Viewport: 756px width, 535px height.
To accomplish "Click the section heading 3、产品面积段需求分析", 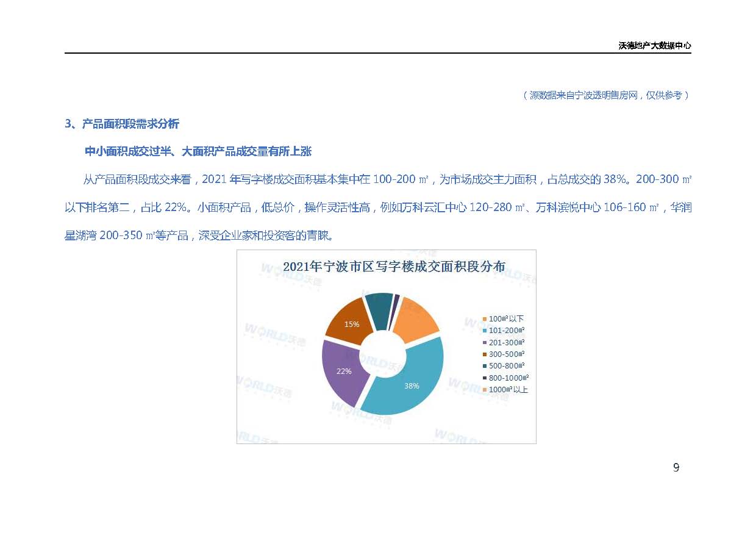I will pos(122,124).
